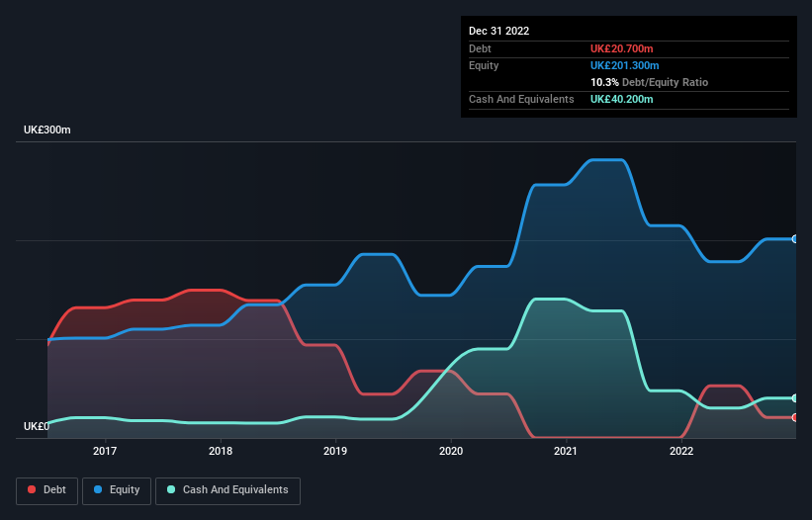This screenshot has height=520, width=812.
Task: Select the teal Cash endpoint marker on chart
Action: coord(795,398)
